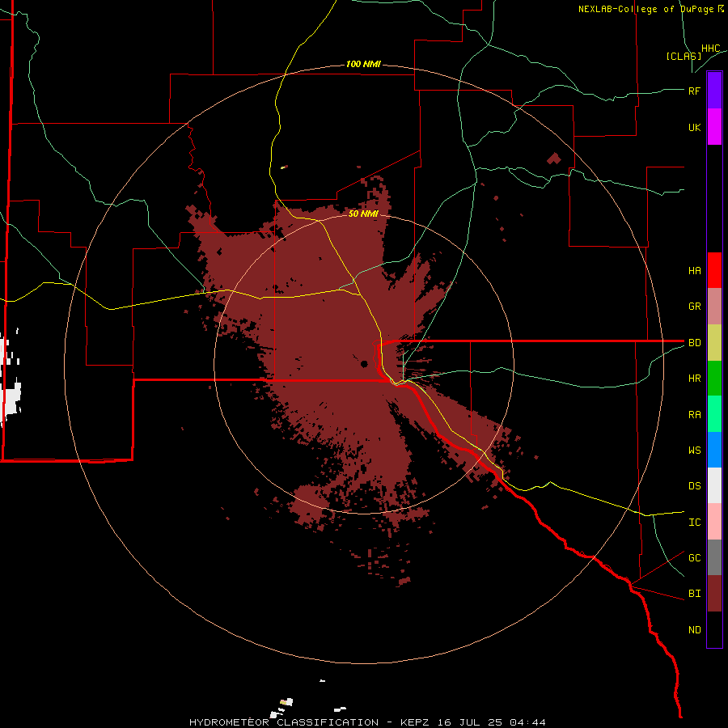Select the gray GC legend swatch
This screenshot has height=728, width=728.
(x=714, y=557)
